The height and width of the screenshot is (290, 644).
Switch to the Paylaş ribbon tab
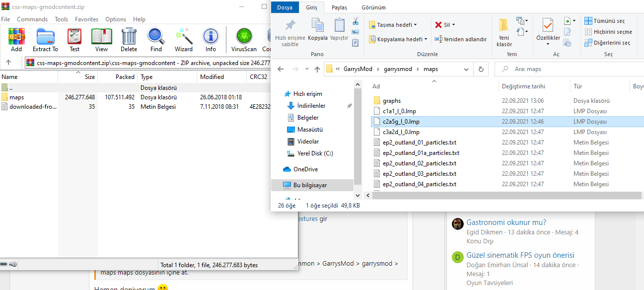click(339, 7)
